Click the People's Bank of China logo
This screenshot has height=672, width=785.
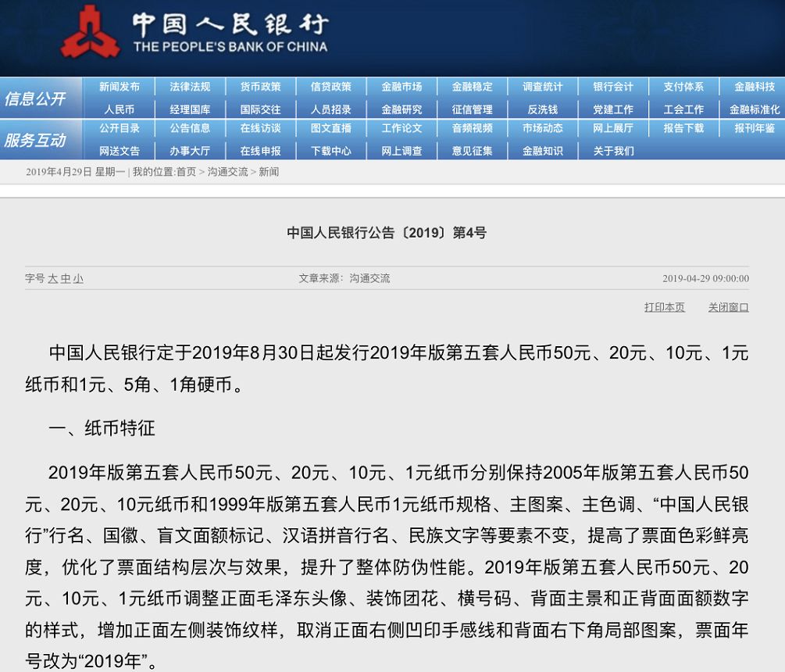tap(91, 34)
